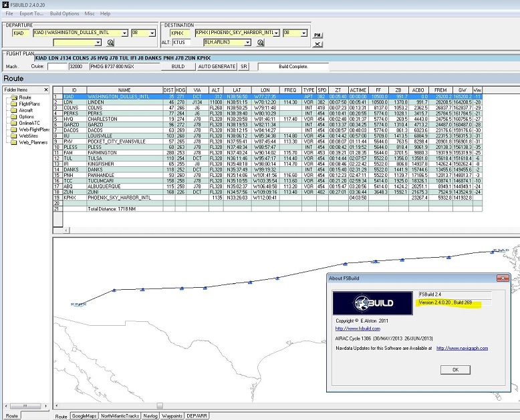Select the ALBUQUERQUE waypoint row
Image resolution: width=520 pixels, height=420 pixels.
(267, 186)
